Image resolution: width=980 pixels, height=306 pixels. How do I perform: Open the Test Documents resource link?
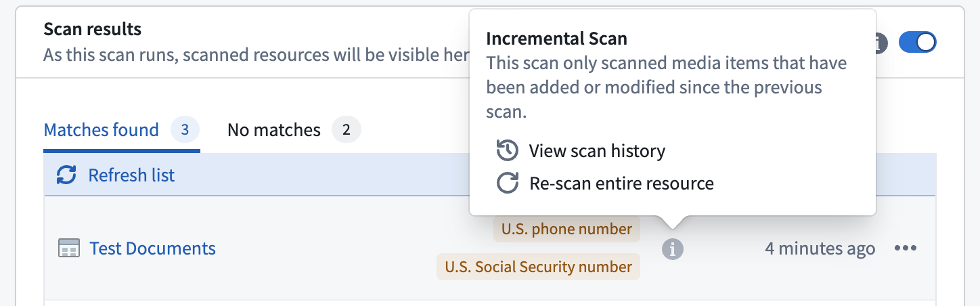[153, 248]
